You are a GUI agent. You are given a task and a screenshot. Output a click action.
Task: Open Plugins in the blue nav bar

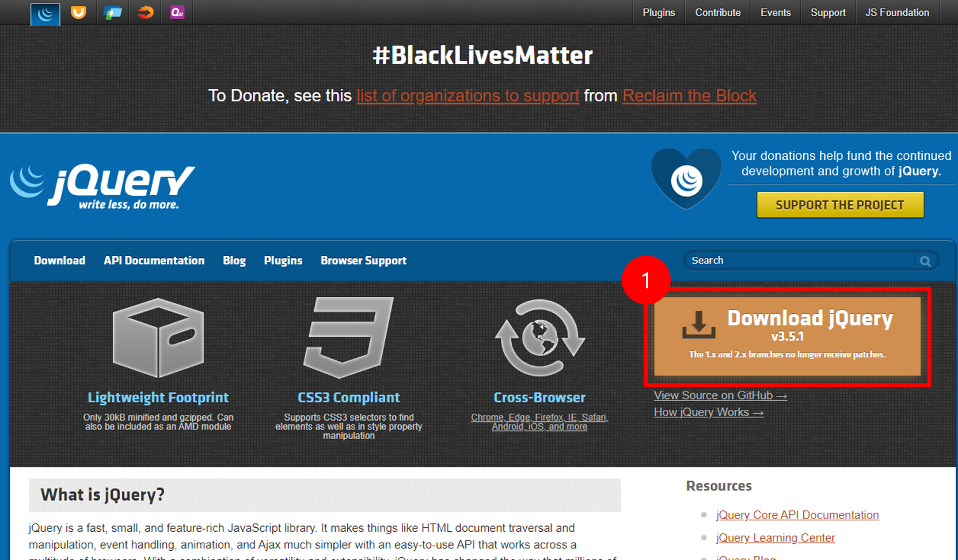(x=283, y=261)
